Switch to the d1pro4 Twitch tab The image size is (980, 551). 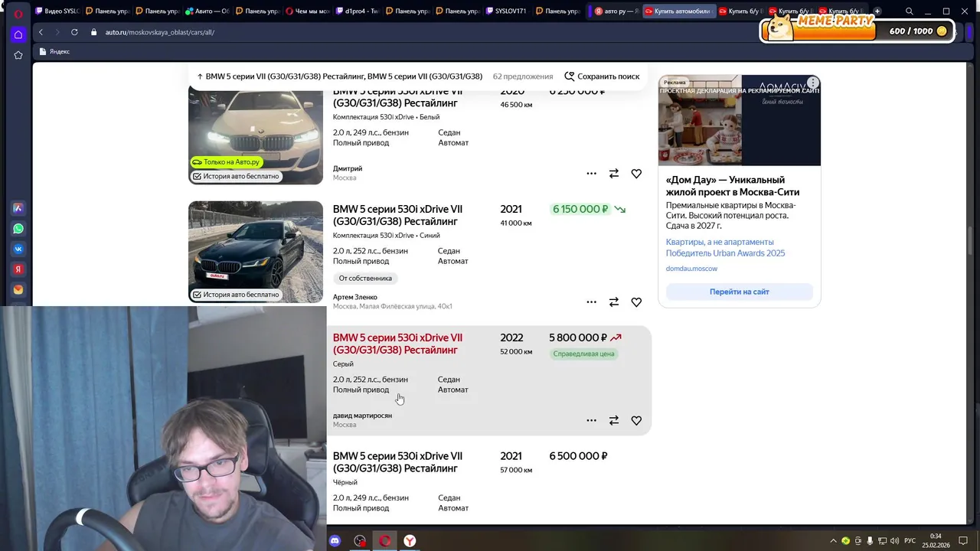(357, 11)
